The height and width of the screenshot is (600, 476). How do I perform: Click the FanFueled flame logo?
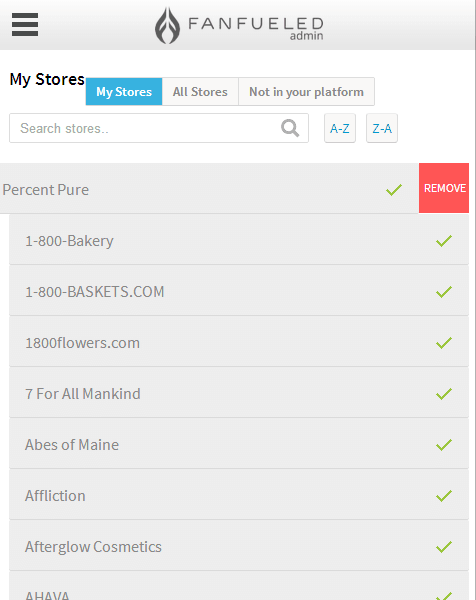167,26
